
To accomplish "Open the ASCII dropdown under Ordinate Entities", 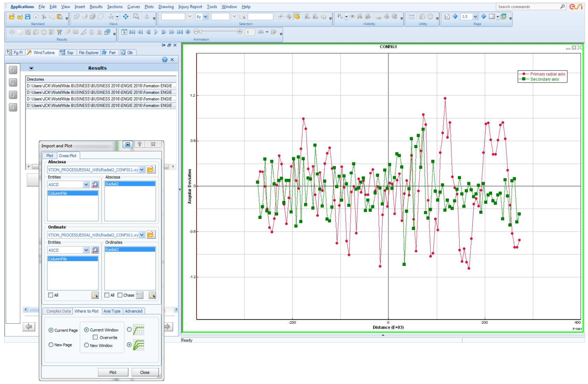I will (x=86, y=250).
